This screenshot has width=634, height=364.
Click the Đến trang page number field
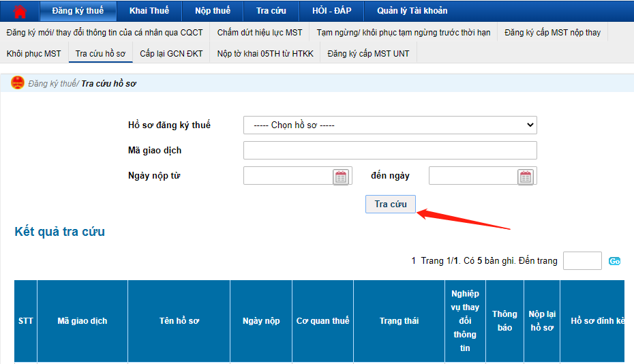(582, 261)
